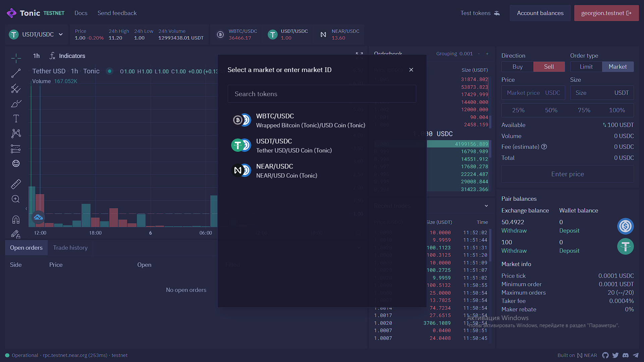Open the emoji icons tool
Viewport: 644px width, 362px height.
(x=16, y=163)
